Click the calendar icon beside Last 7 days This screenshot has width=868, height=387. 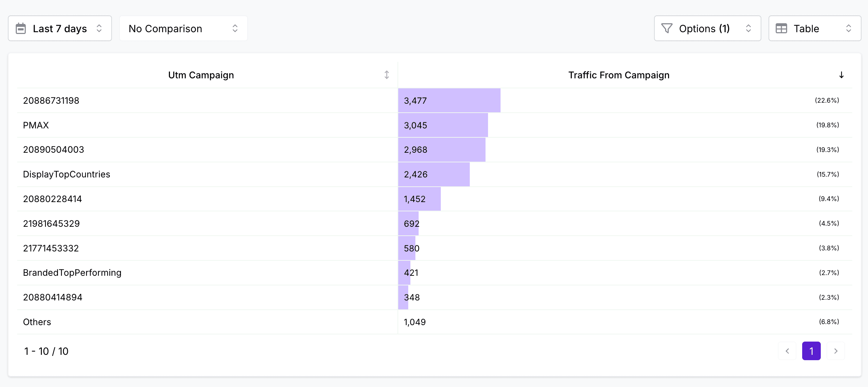pos(21,28)
